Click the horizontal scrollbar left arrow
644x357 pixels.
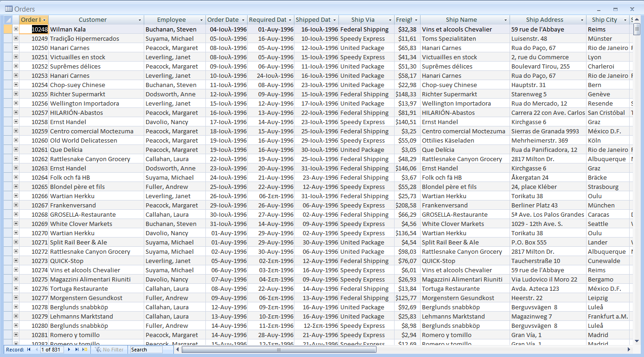pos(179,350)
